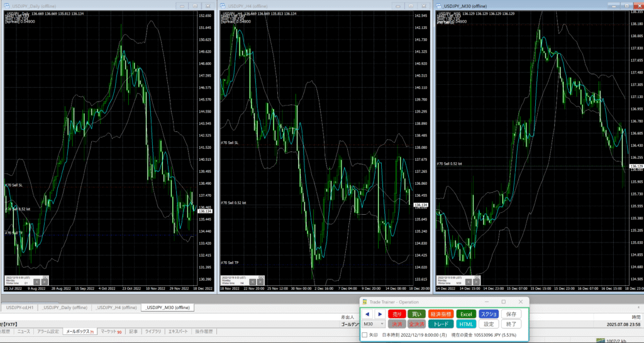Click '#70 Sell TP' label on Daily chart

(14, 232)
